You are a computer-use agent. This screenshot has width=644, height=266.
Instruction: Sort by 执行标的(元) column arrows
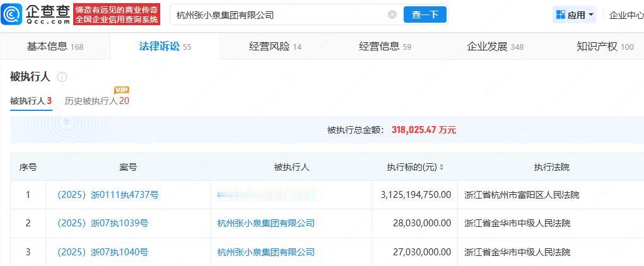(442, 168)
